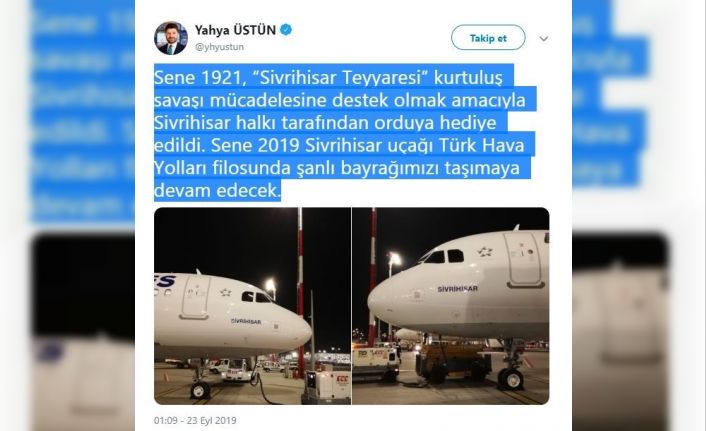Image resolution: width=706 pixels, height=431 pixels.
Task: Click the Star Alliance logo on right plane
Action: point(484,251)
